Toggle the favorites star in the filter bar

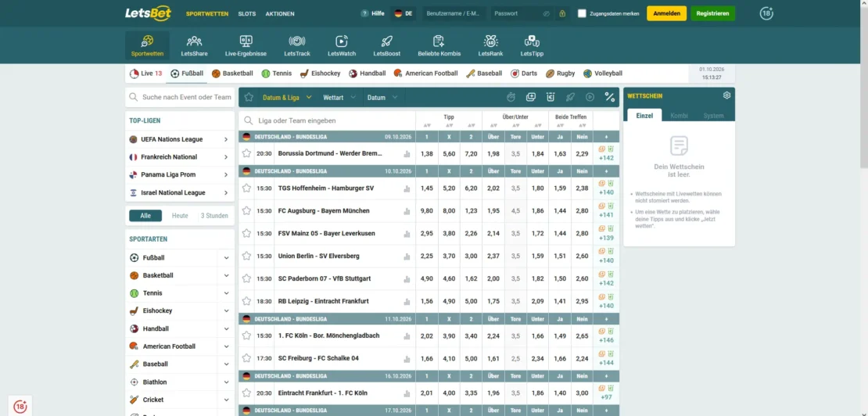tap(249, 98)
